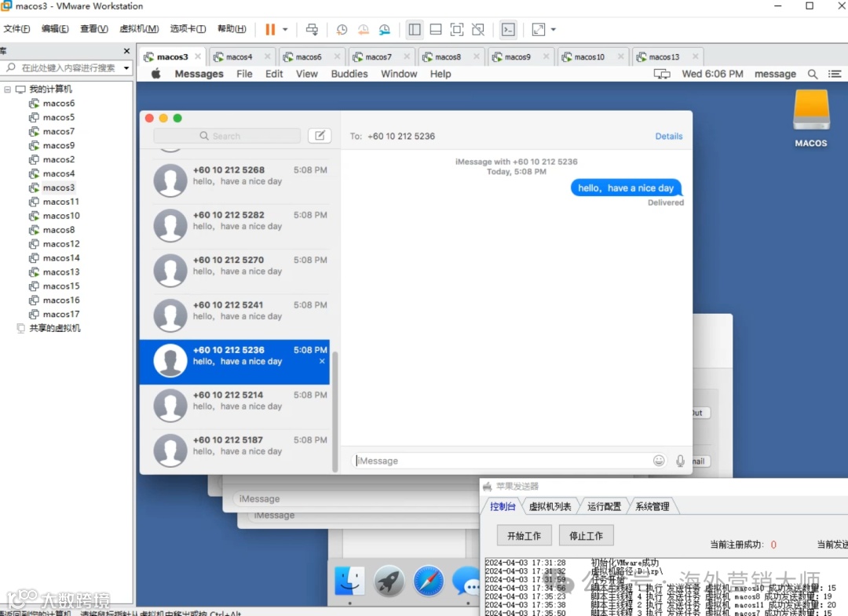Click the 停止工作 button

(586, 535)
